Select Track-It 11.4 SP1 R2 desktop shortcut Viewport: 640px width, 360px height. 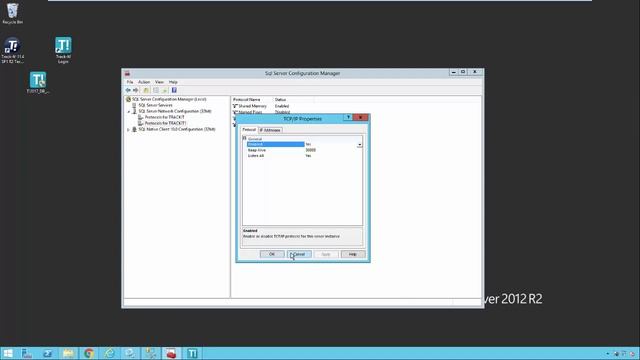[12, 51]
